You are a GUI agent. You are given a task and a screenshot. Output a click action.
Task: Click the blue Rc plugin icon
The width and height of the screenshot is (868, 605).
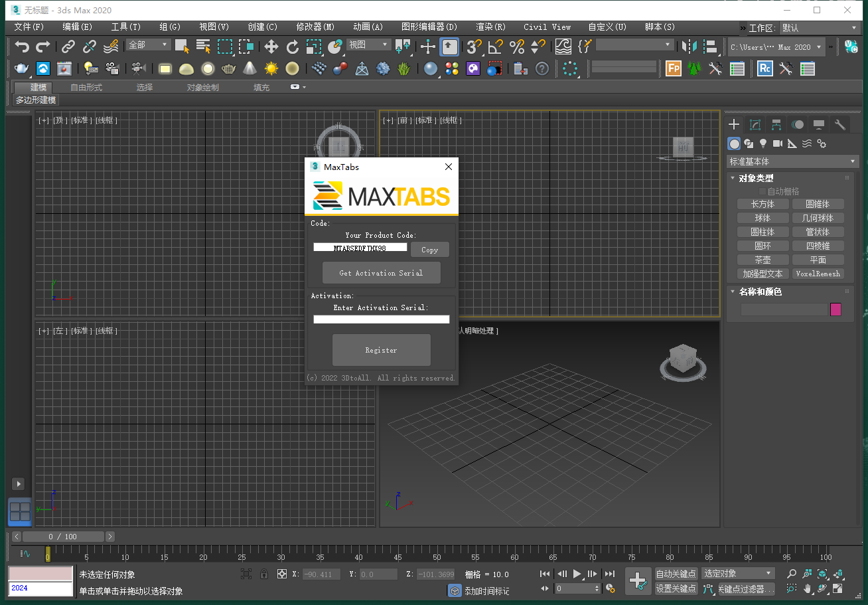click(x=765, y=68)
